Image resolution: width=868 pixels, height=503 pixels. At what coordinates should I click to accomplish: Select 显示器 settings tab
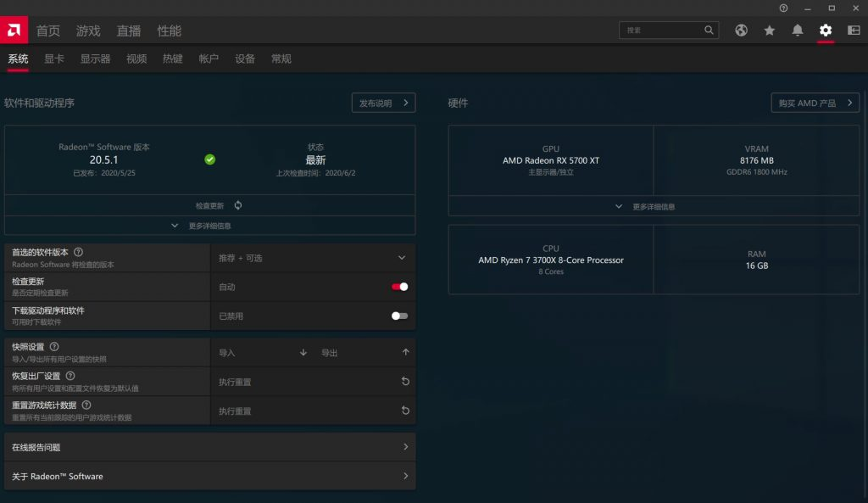click(x=95, y=59)
